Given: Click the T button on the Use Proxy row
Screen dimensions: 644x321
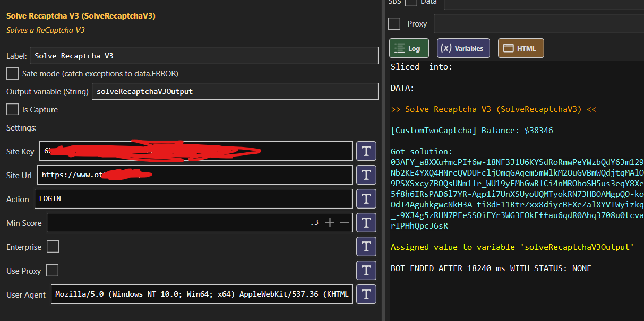Looking at the screenshot, I should 366,271.
